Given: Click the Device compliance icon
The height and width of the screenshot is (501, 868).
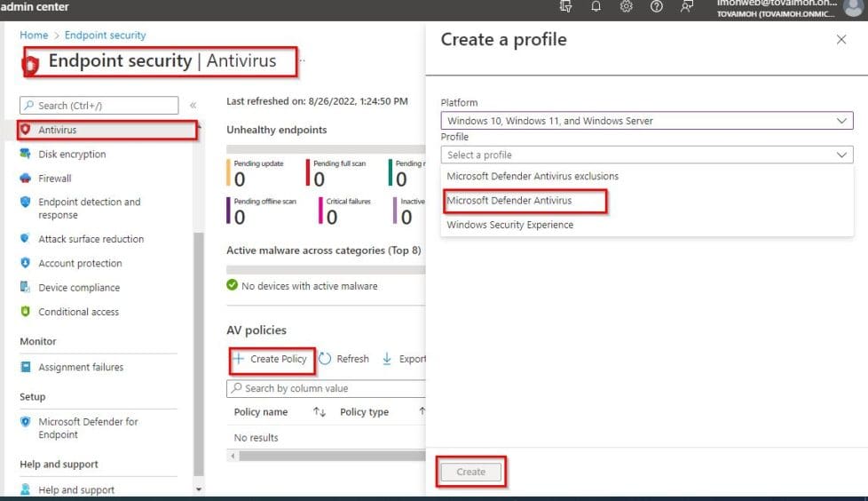Looking at the screenshot, I should point(25,287).
